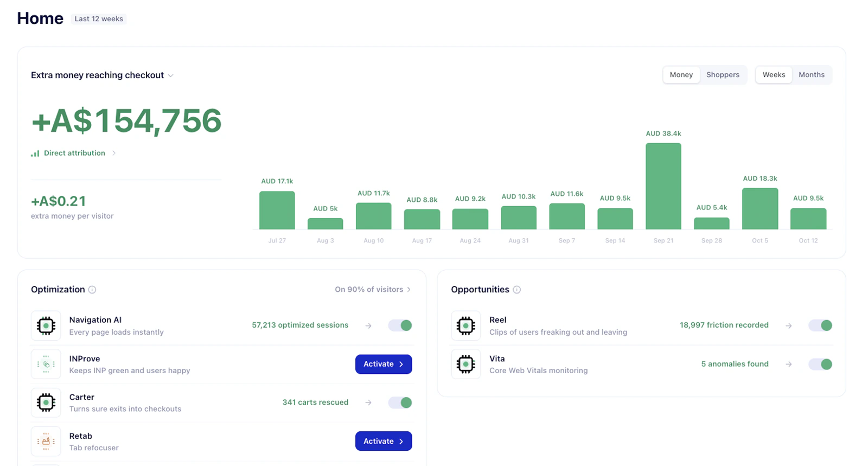This screenshot has width=868, height=466.
Task: Click the Jul 27 bar in chart
Action: (x=277, y=210)
